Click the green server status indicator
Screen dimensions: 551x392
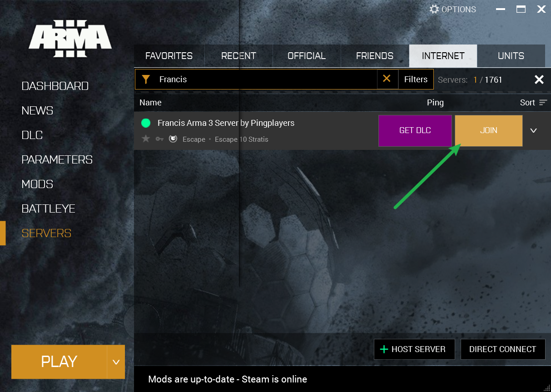[146, 123]
